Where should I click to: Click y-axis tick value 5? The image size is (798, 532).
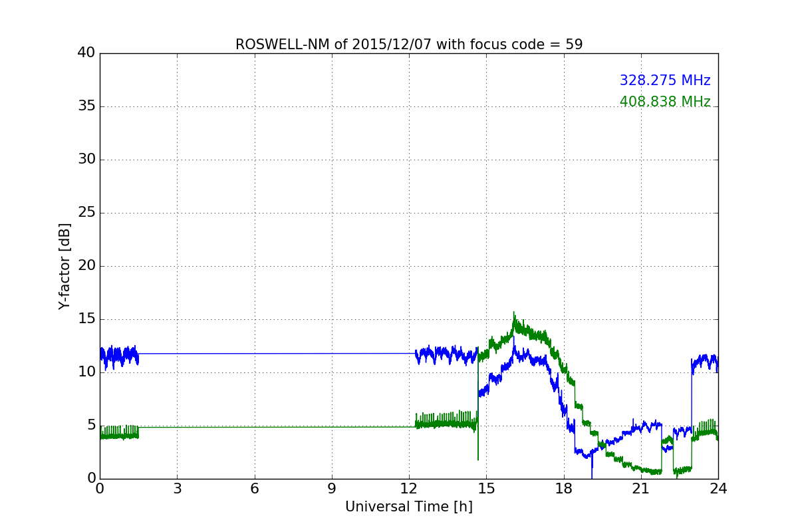[90, 426]
